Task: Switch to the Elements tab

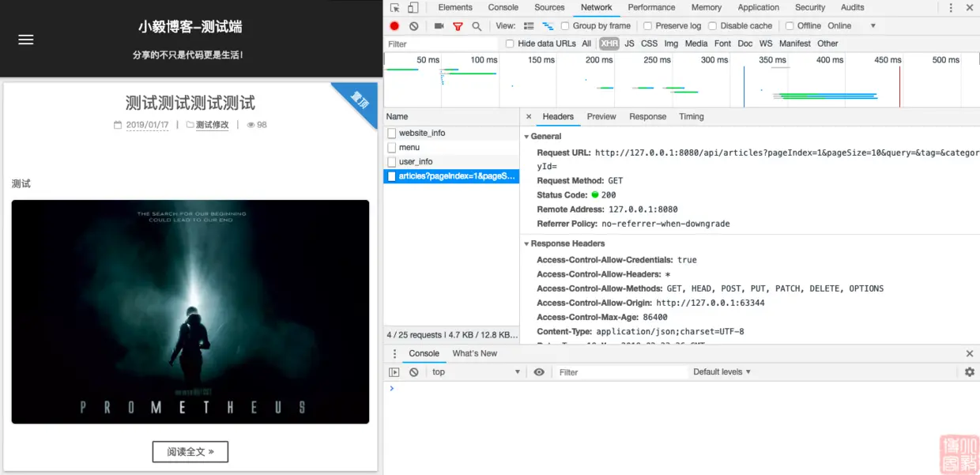Action: (x=455, y=8)
